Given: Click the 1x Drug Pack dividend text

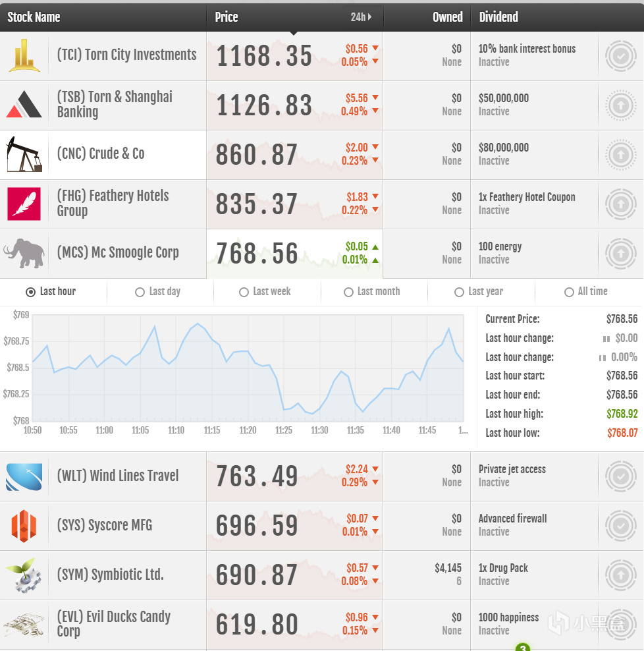Looking at the screenshot, I should (x=503, y=568).
